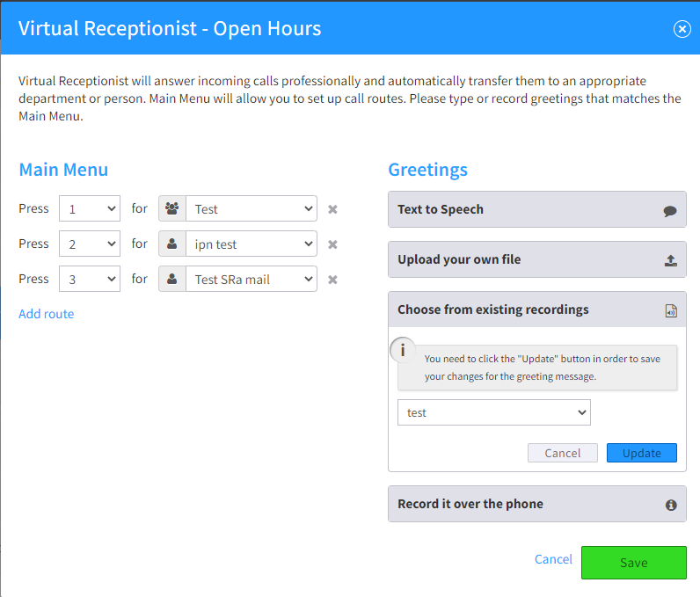Click the Add route link

47,314
